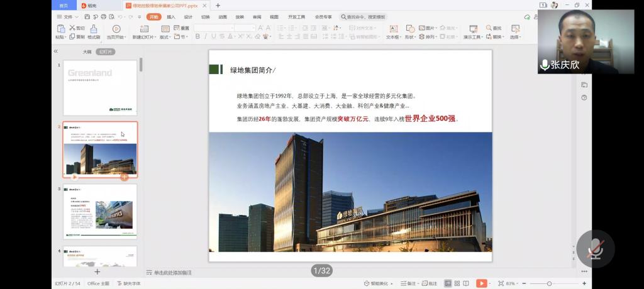
Task: Switch to the Animation (动画) ribbon tab
Action: tap(223, 17)
